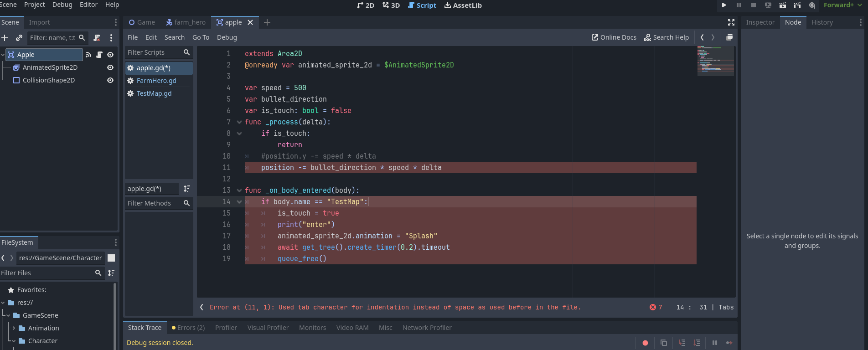The height and width of the screenshot is (350, 868).
Task: Click the Remote Debug monitor icon
Action: click(768, 5)
